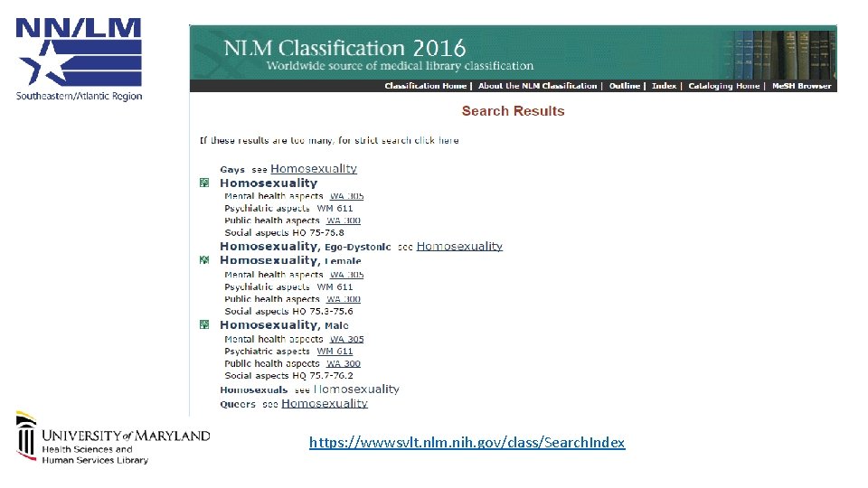Open WA 300 under Homosexuality, Female
The image size is (868, 488).
tap(344, 299)
